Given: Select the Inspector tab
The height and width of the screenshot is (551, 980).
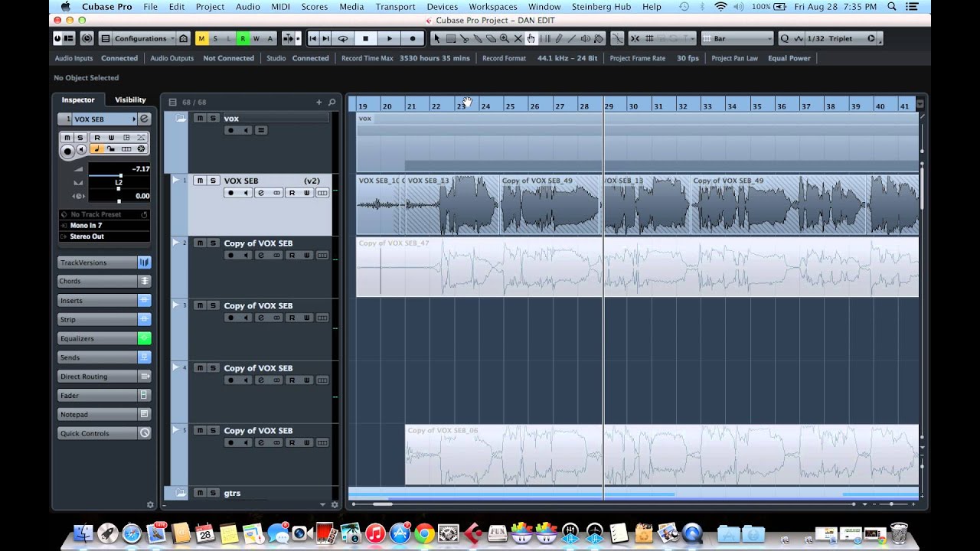Looking at the screenshot, I should tap(78, 99).
